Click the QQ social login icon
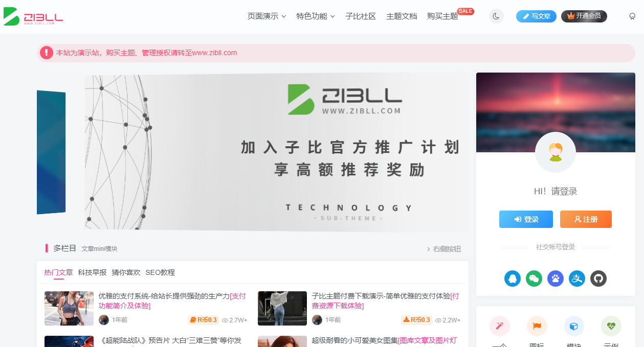This screenshot has width=644, height=347. [513, 279]
